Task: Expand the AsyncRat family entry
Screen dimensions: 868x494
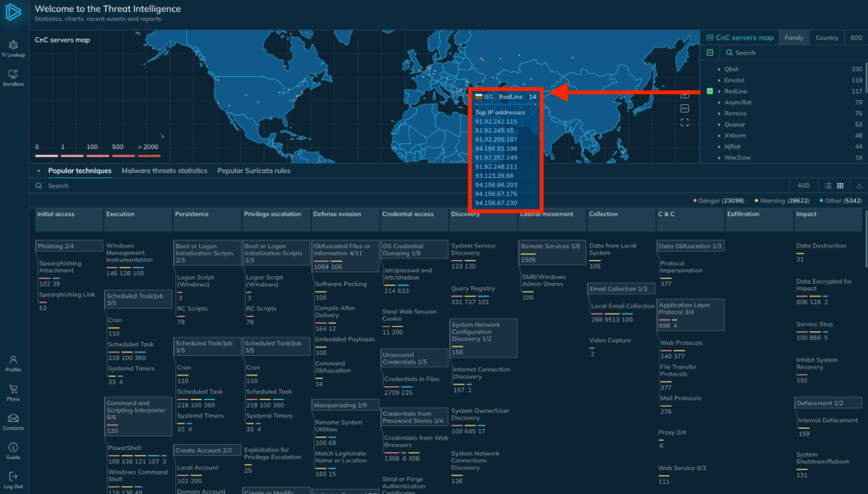Action: [x=720, y=103]
